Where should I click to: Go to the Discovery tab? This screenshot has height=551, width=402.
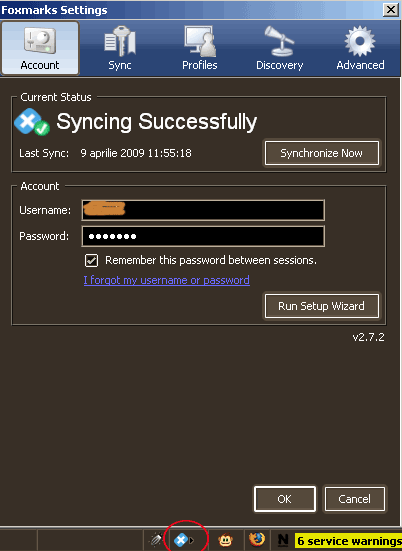coord(279,48)
